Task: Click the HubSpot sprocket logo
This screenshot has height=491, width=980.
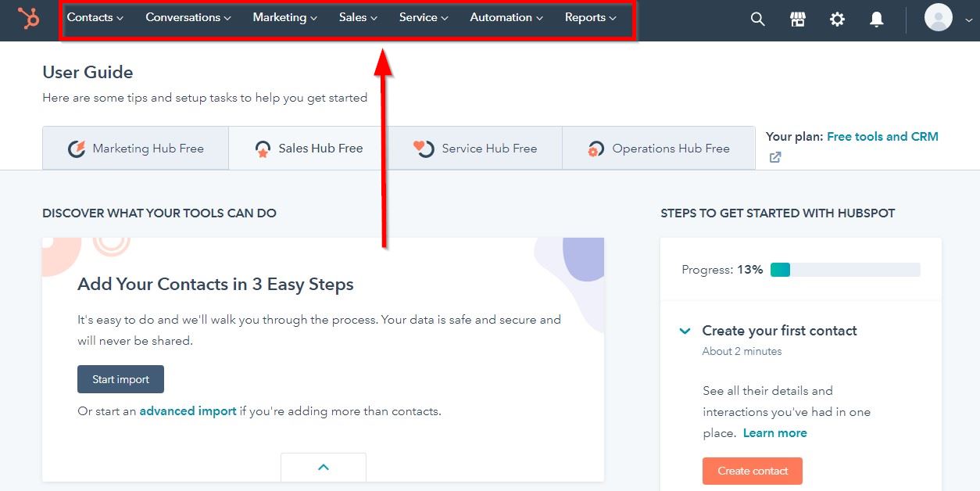Action: [x=29, y=17]
